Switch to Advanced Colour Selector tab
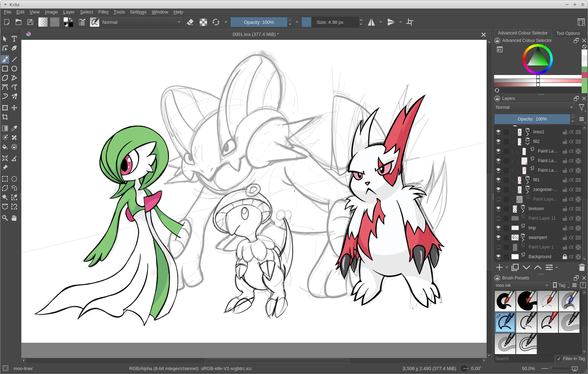The width and height of the screenshot is (588, 374). (523, 33)
